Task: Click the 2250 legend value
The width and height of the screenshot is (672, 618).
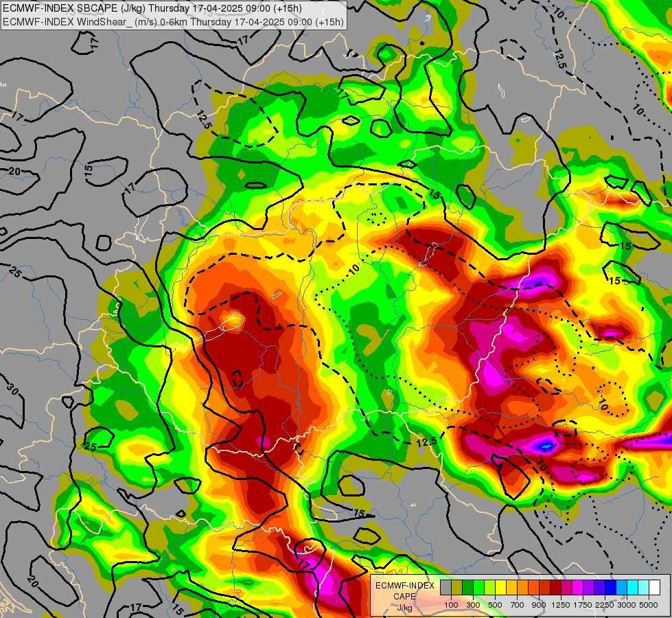Action: (x=605, y=605)
